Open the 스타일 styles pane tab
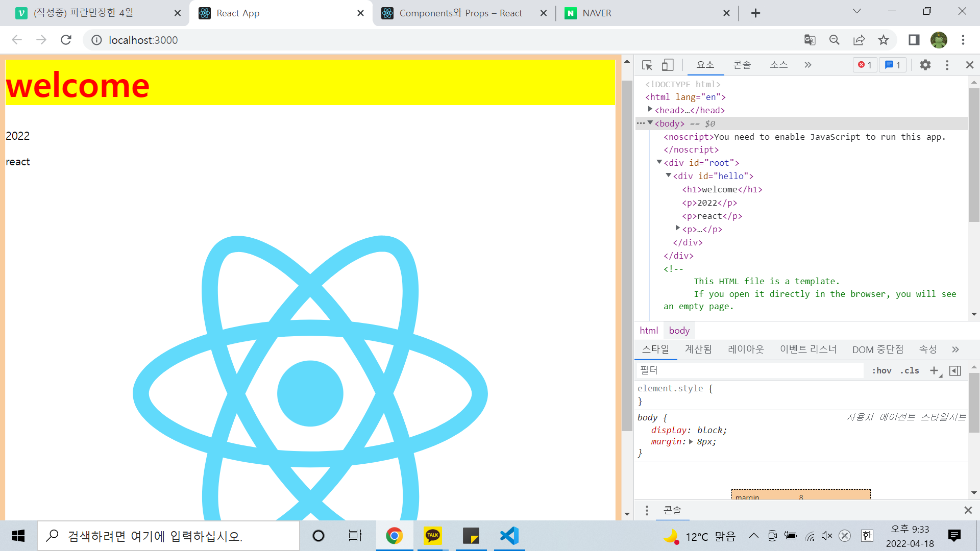 point(655,349)
